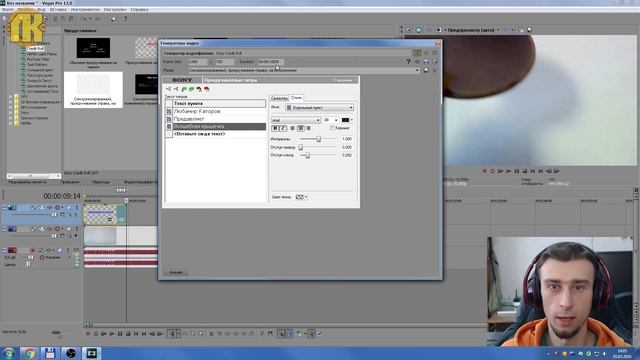Open the edit tool dropdown arrow in bottom toolbar
The image size is (640, 360).
pyautogui.click(x=178, y=334)
